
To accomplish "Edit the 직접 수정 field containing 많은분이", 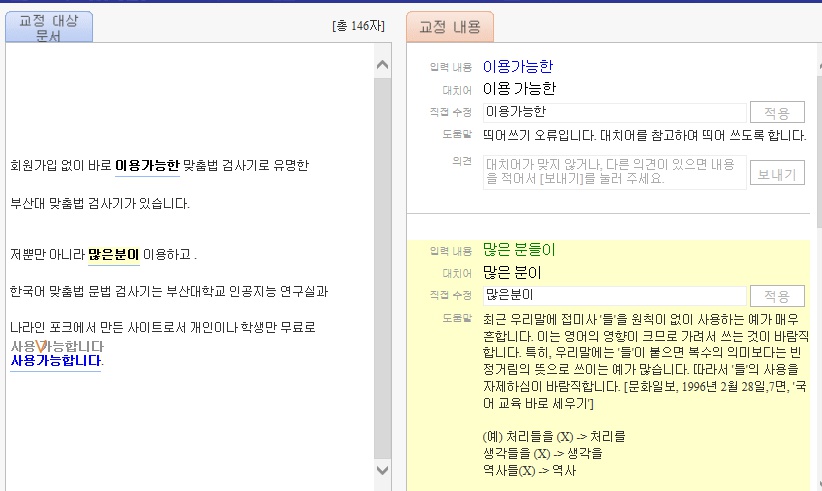I will [614, 296].
